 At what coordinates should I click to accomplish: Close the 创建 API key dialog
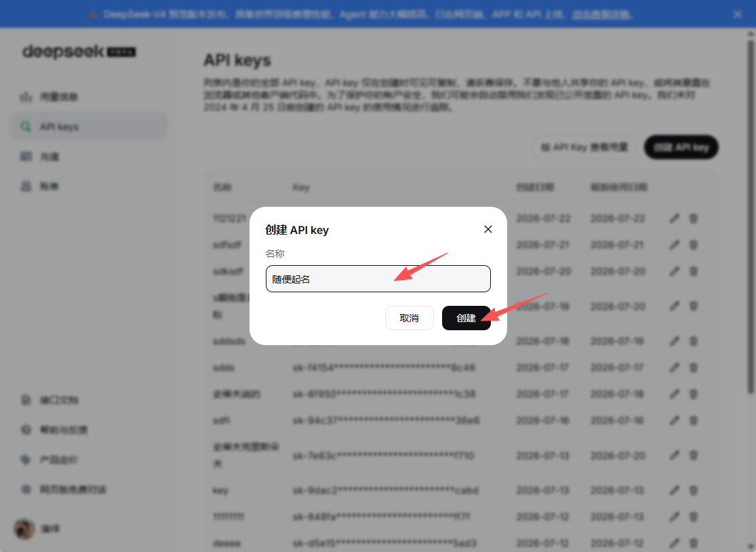pyautogui.click(x=488, y=229)
